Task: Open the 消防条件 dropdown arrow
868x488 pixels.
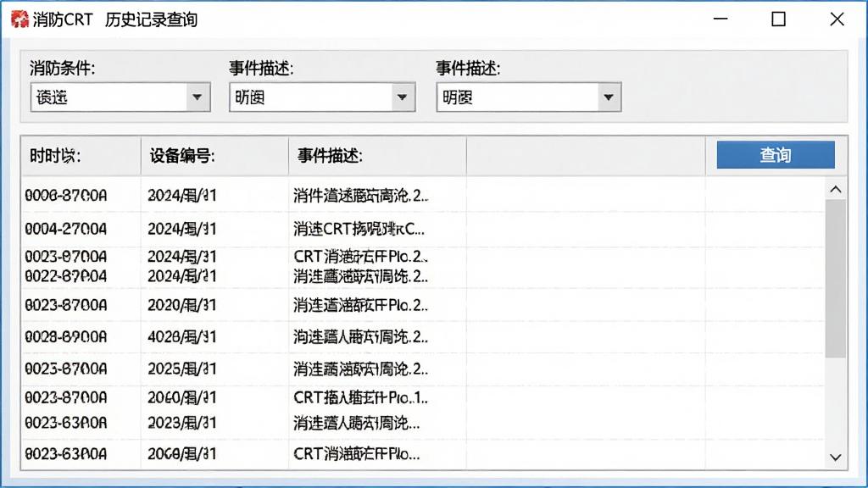Action: 197,97
